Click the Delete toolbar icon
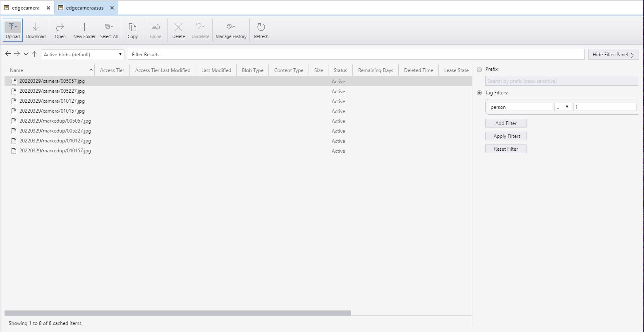This screenshot has height=332, width=644. coord(178,30)
